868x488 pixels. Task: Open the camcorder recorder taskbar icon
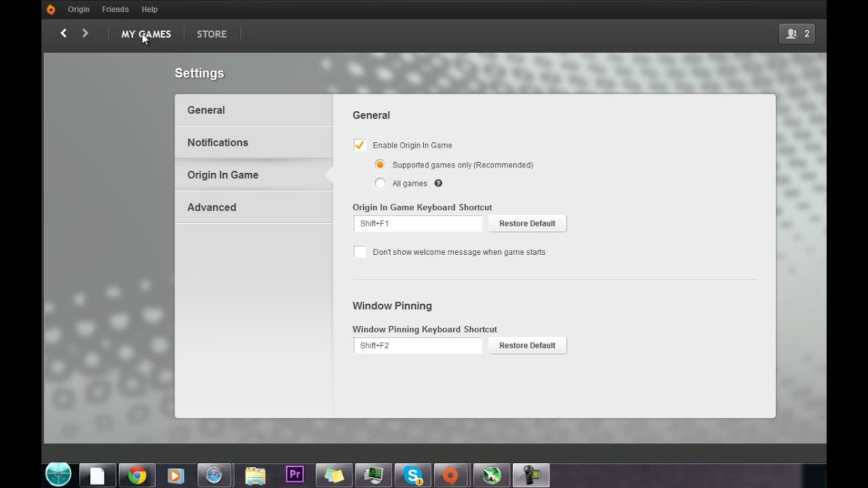tap(530, 476)
